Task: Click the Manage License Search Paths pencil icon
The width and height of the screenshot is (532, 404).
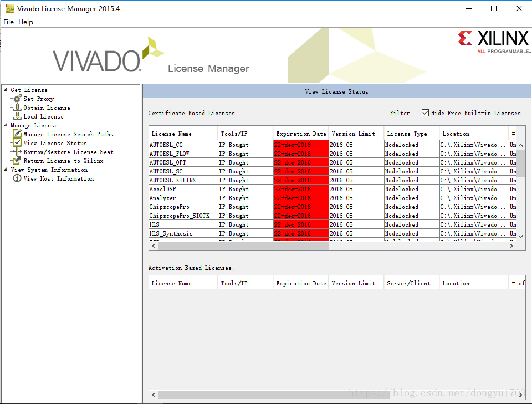Action: coord(17,134)
